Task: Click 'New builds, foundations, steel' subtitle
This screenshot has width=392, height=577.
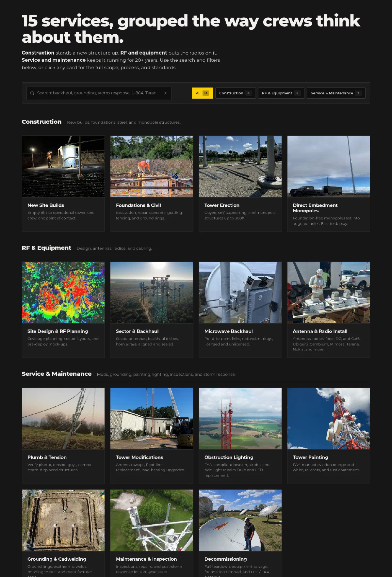Action: (x=123, y=122)
